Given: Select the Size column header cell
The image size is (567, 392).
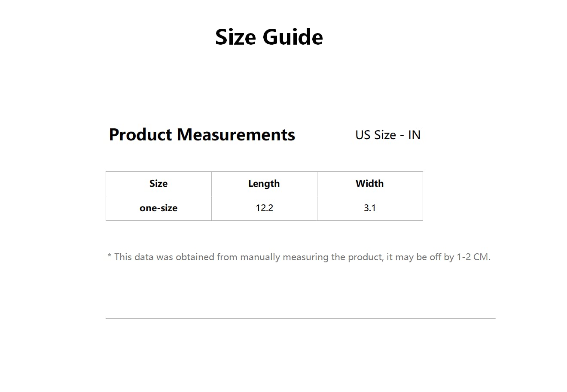Looking at the screenshot, I should (x=159, y=184).
